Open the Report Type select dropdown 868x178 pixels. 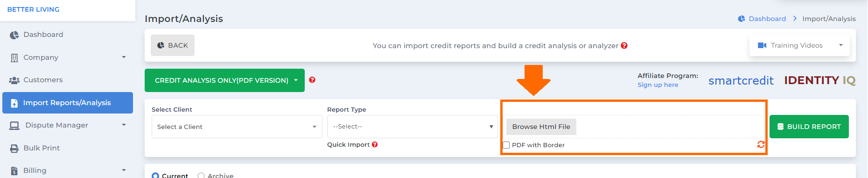click(413, 127)
